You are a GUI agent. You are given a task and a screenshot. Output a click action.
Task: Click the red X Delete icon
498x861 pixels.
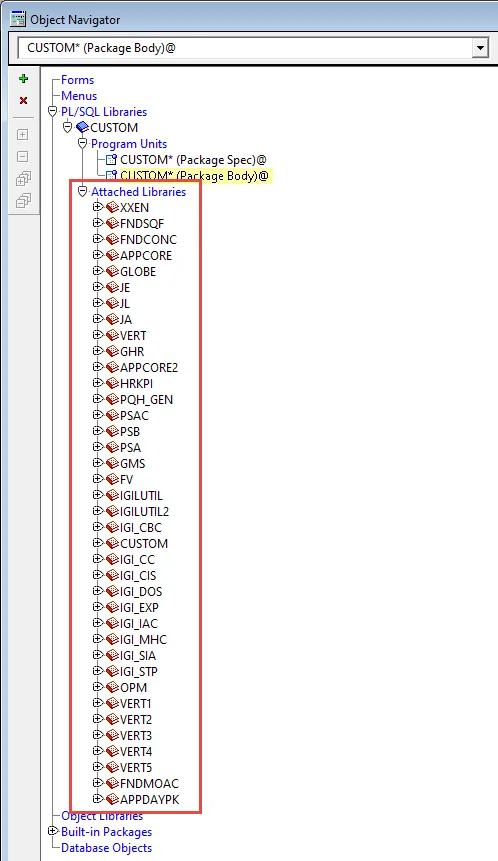(x=23, y=100)
